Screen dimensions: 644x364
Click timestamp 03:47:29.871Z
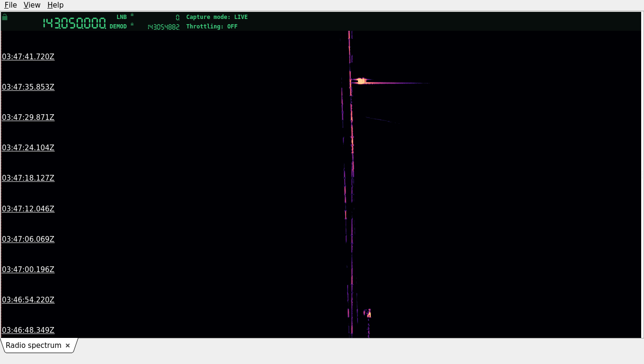[x=28, y=117]
